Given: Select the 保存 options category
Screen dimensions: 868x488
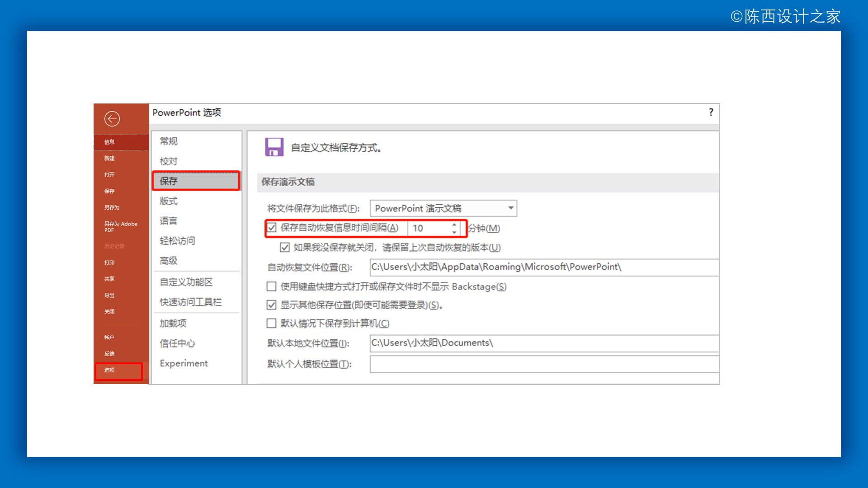Looking at the screenshot, I should coord(196,181).
